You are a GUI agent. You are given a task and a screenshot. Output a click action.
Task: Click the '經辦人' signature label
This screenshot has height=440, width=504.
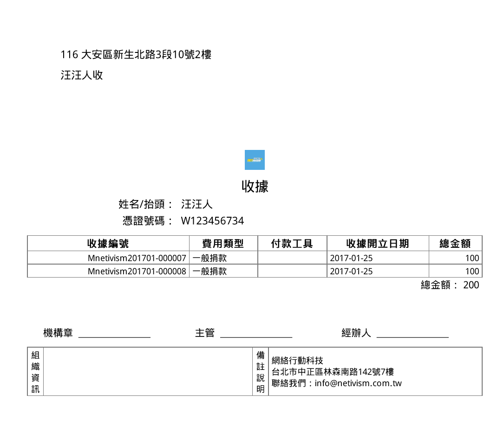pos(356,333)
